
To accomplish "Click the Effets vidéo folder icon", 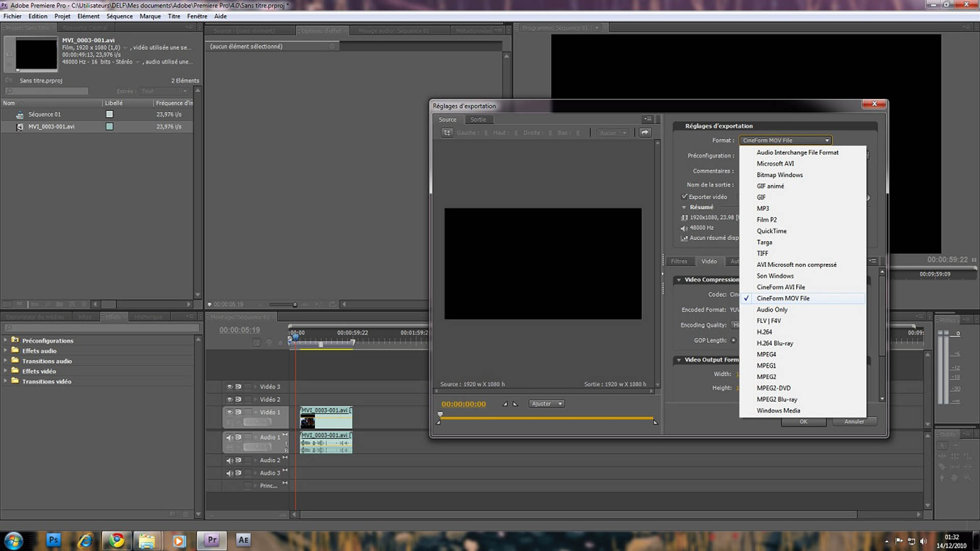I will click(15, 370).
